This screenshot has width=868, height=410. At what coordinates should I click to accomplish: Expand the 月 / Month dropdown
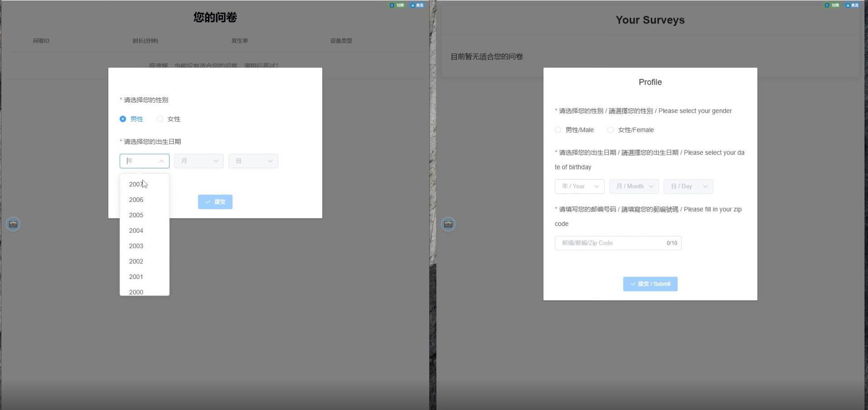point(634,186)
